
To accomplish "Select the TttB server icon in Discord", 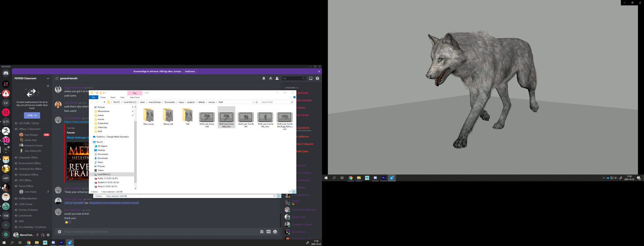I will point(6,215).
